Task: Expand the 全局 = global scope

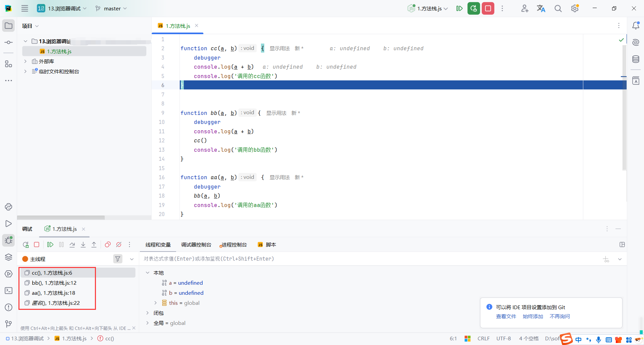Action: [148, 323]
